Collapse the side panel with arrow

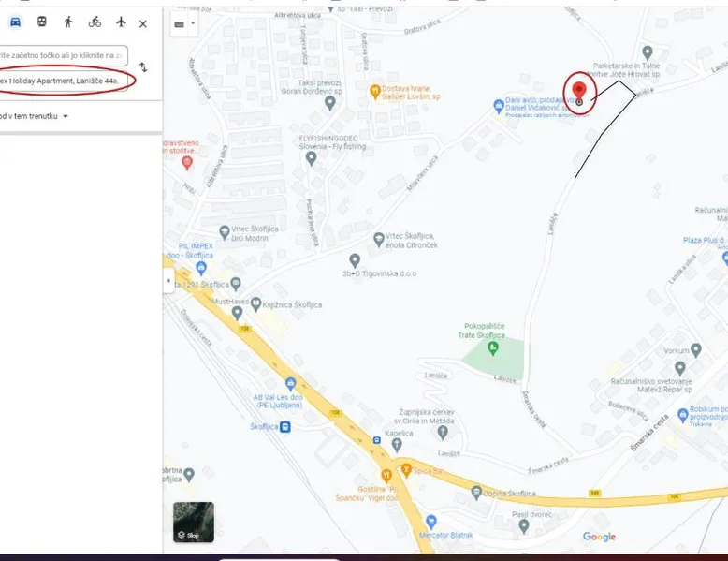(x=168, y=281)
